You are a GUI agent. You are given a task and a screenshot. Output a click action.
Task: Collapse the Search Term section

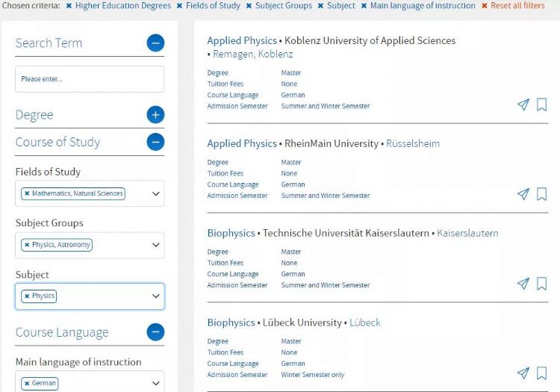155,43
